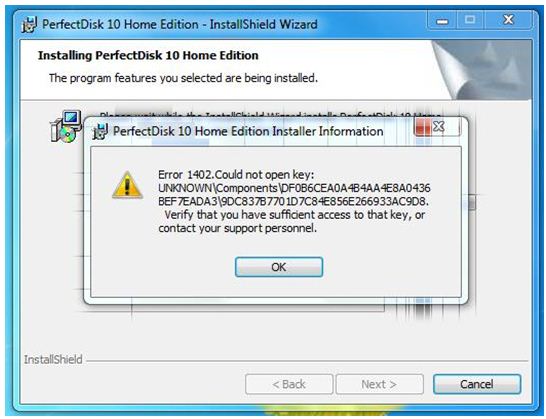This screenshot has height=419, width=546.
Task: Minimize the InstallShield Wizard window
Action: click(x=442, y=20)
